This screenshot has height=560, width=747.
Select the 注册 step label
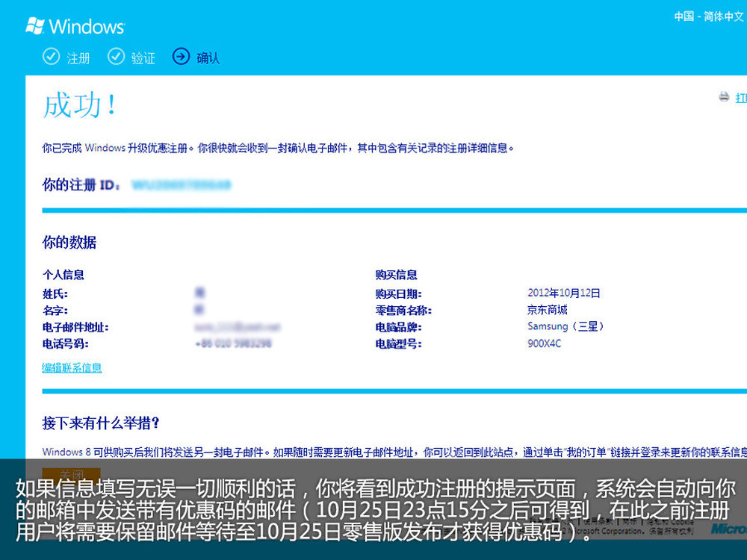[78, 58]
